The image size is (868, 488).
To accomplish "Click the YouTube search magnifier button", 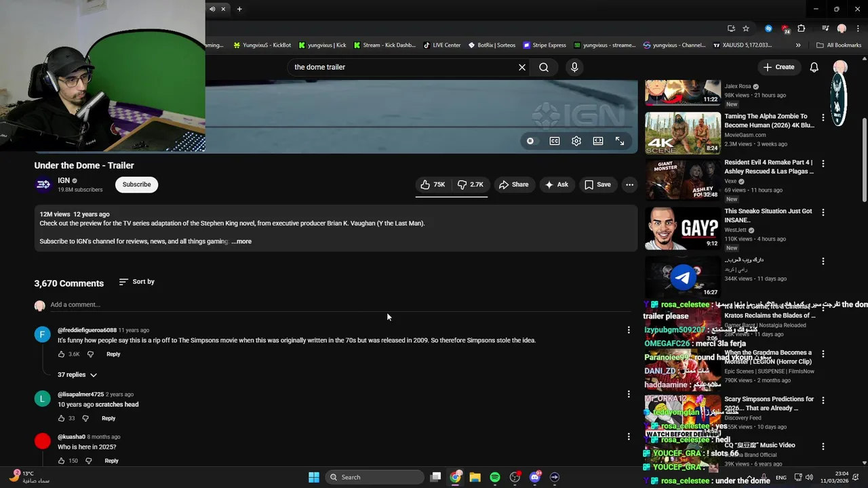I will [544, 67].
